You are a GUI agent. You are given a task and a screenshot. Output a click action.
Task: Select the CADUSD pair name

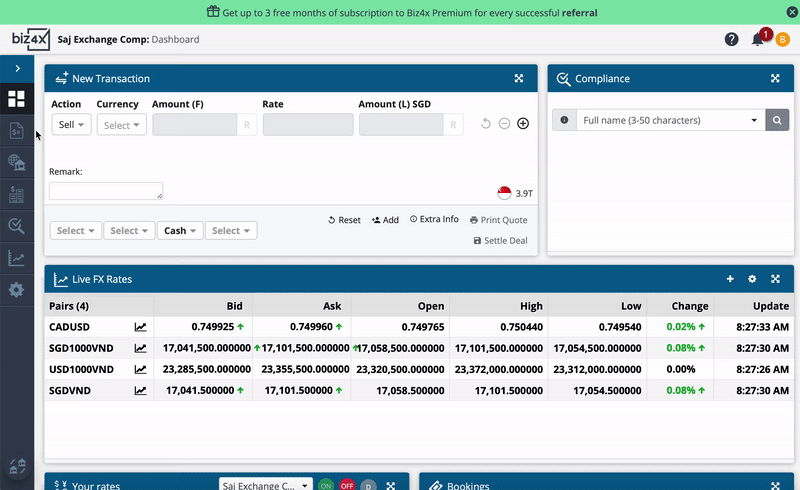tap(69, 327)
